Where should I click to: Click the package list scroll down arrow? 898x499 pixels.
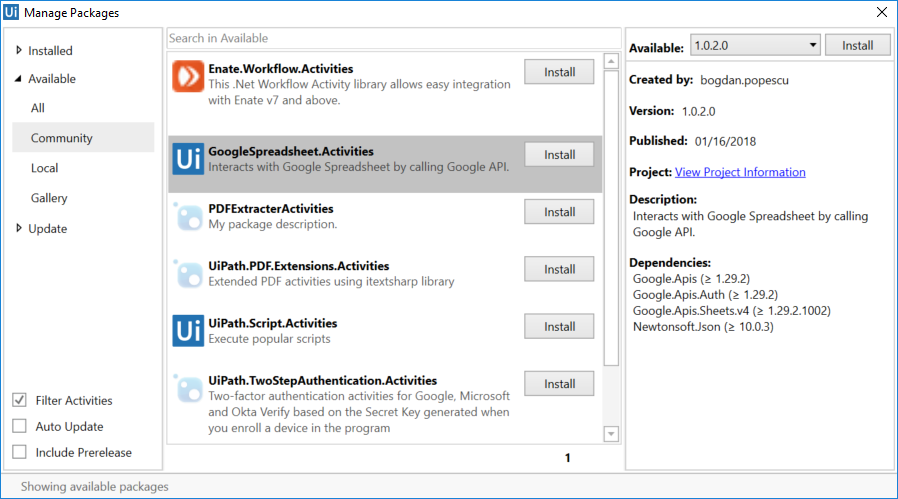(x=611, y=434)
